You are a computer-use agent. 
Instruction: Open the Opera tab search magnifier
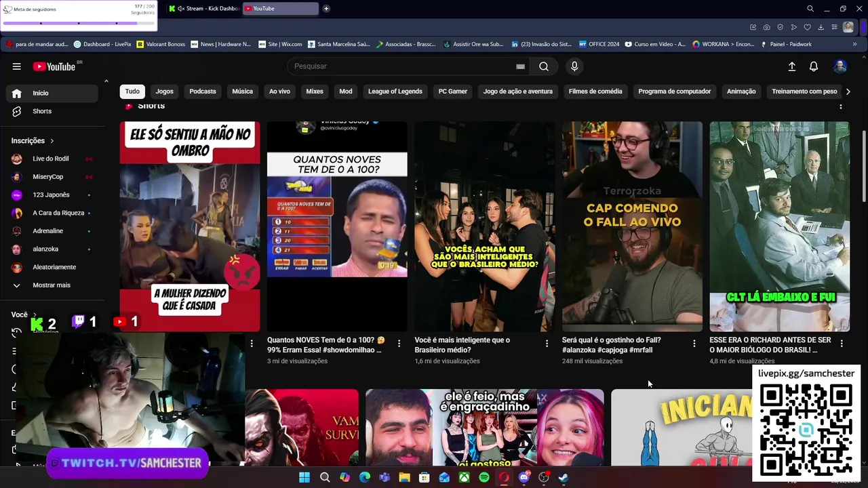(810, 9)
